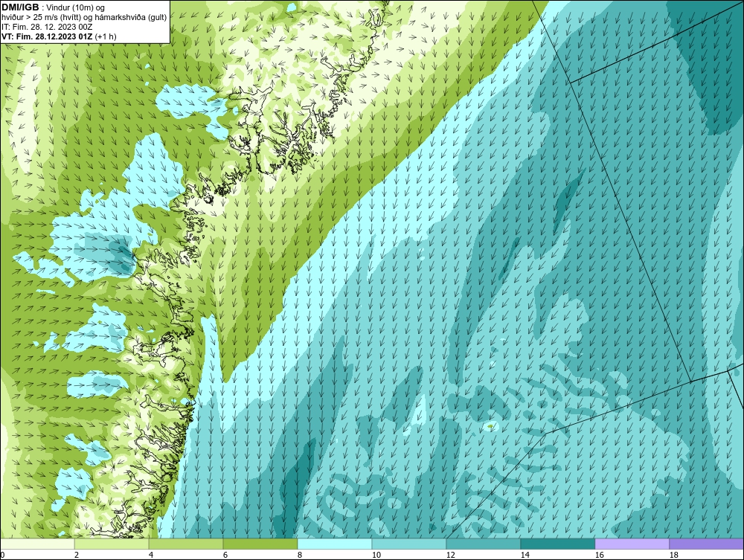The height and width of the screenshot is (560, 744).
Task: Click the 4–6 m/s green legend swatch
Action: tap(186, 544)
